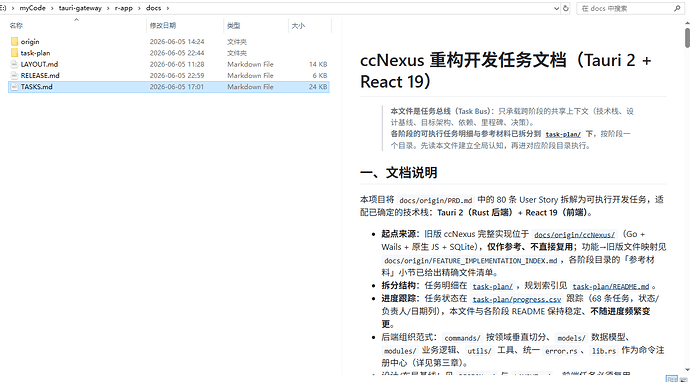Click docs/origin/ccNexus/ inline code
The image size is (690, 382).
[x=574, y=235]
